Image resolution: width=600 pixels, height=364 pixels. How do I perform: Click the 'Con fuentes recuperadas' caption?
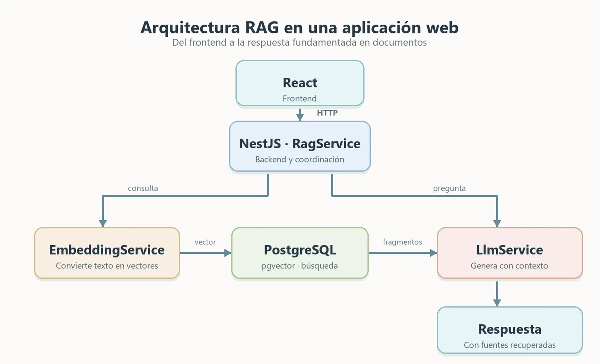pos(510,345)
